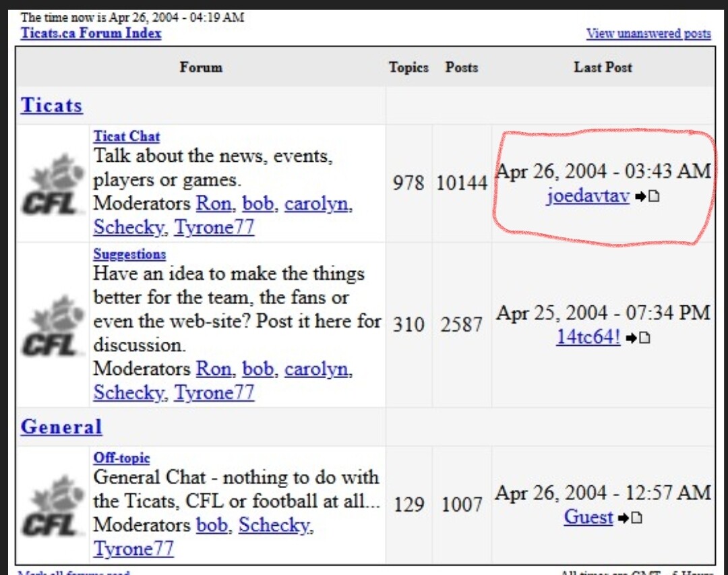Open moderator Schecky in Off-topic row
Screen dimensions: 728x575
(275, 524)
